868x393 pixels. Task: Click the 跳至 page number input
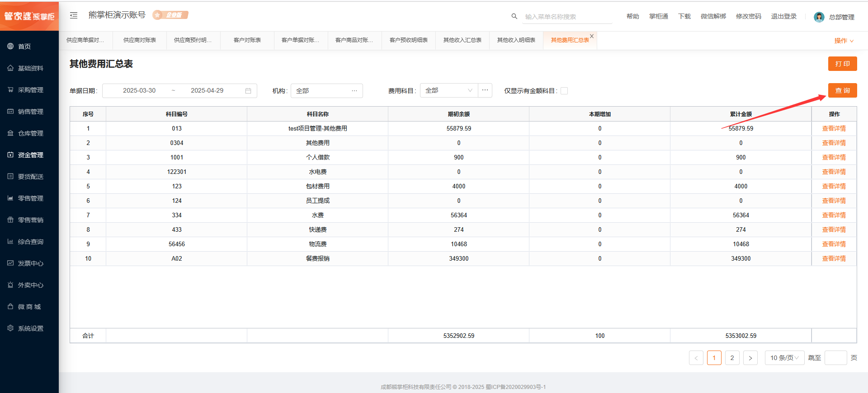(836, 358)
